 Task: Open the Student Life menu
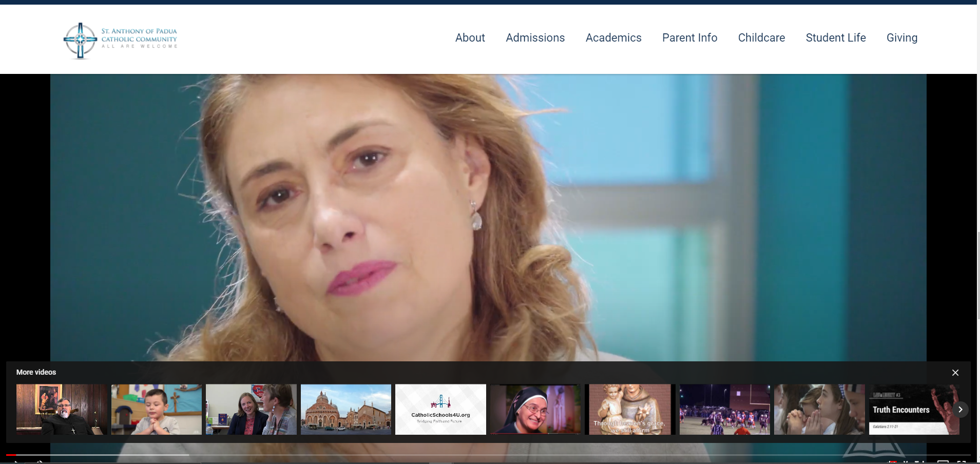pyautogui.click(x=835, y=38)
